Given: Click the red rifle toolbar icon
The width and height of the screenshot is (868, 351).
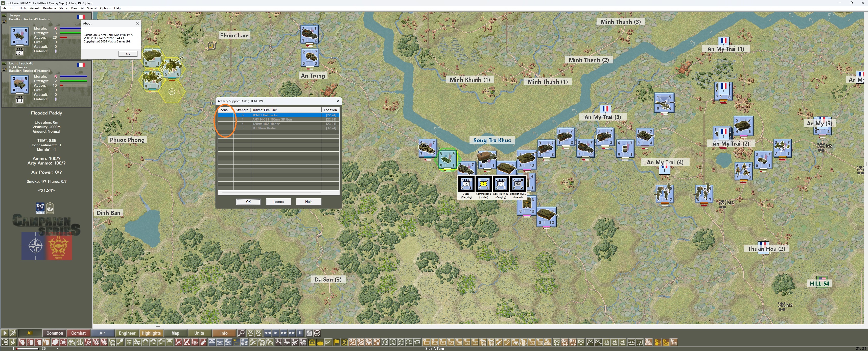Looking at the screenshot, I should (x=179, y=342).
